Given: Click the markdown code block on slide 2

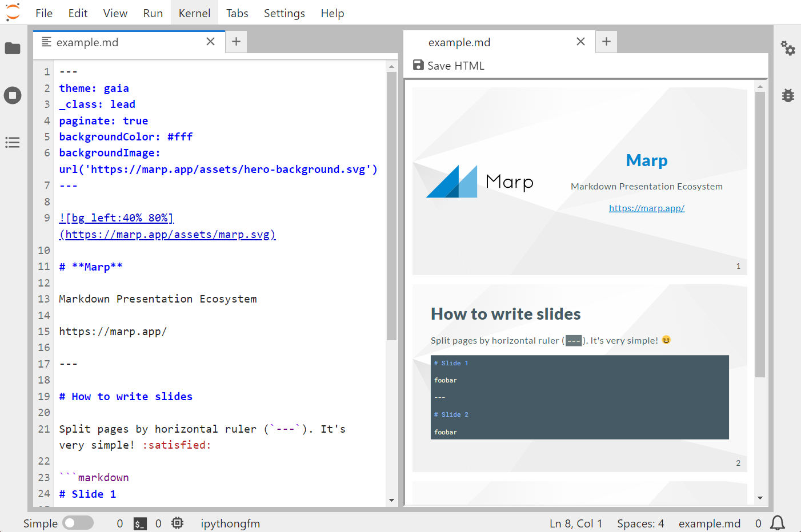Looking at the screenshot, I should point(580,397).
